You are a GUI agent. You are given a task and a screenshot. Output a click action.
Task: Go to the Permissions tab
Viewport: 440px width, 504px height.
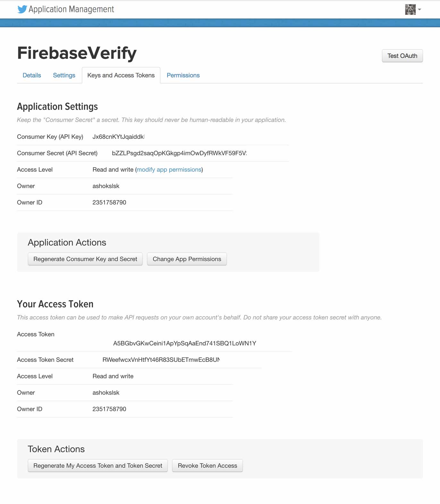[183, 75]
